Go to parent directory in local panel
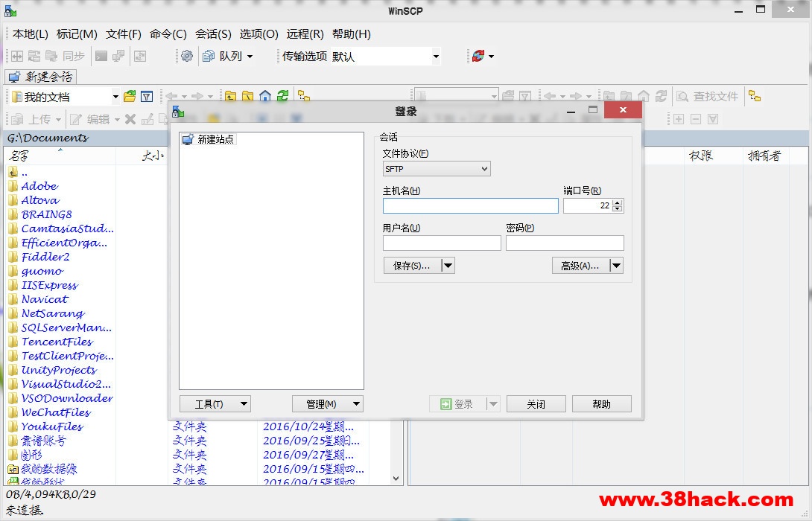 click(230, 96)
